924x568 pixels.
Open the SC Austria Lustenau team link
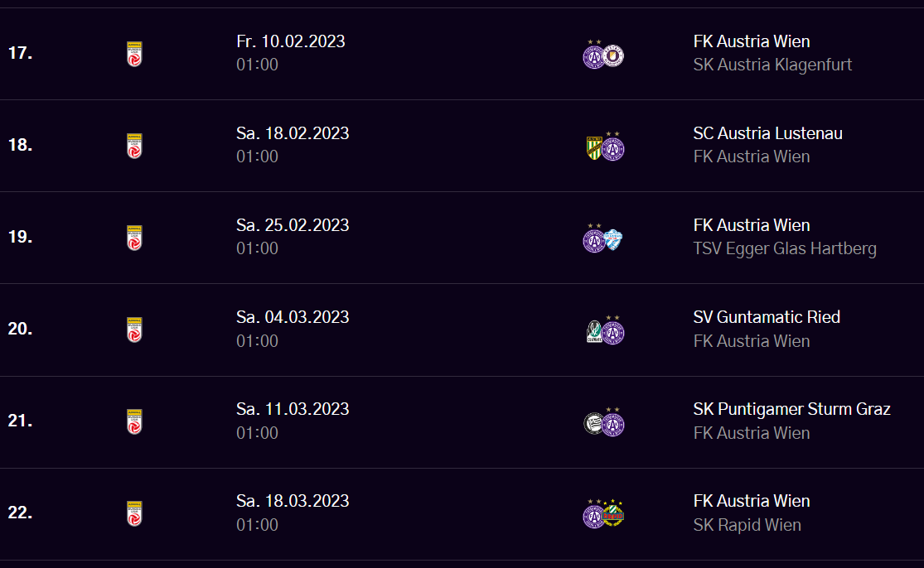[x=768, y=133]
